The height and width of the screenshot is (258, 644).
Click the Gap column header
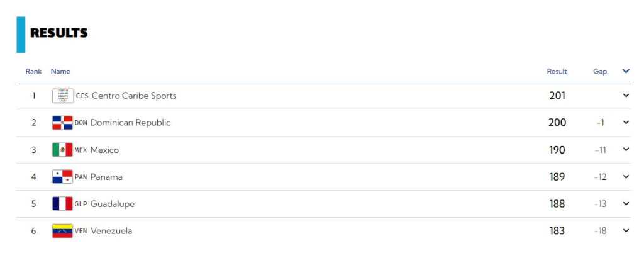600,72
